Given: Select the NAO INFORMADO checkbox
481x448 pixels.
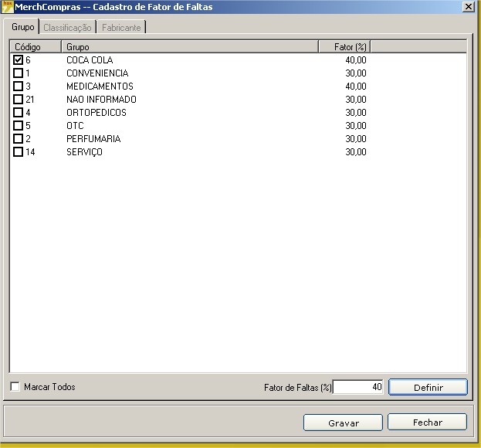Looking at the screenshot, I should click(19, 100).
